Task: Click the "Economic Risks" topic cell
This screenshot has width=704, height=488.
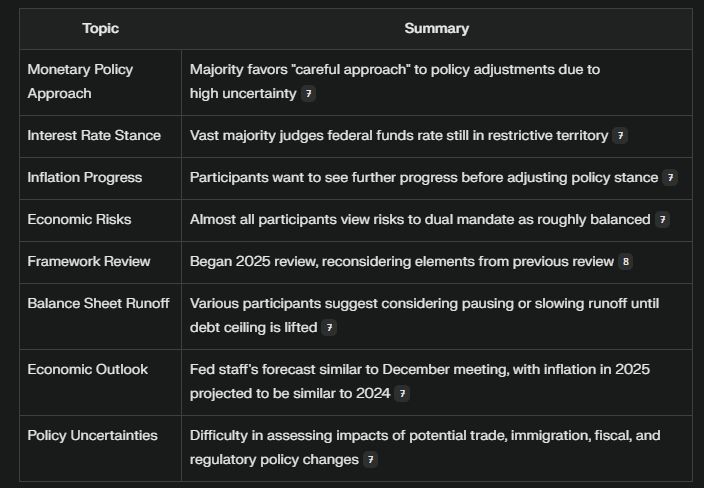Action: (79, 220)
